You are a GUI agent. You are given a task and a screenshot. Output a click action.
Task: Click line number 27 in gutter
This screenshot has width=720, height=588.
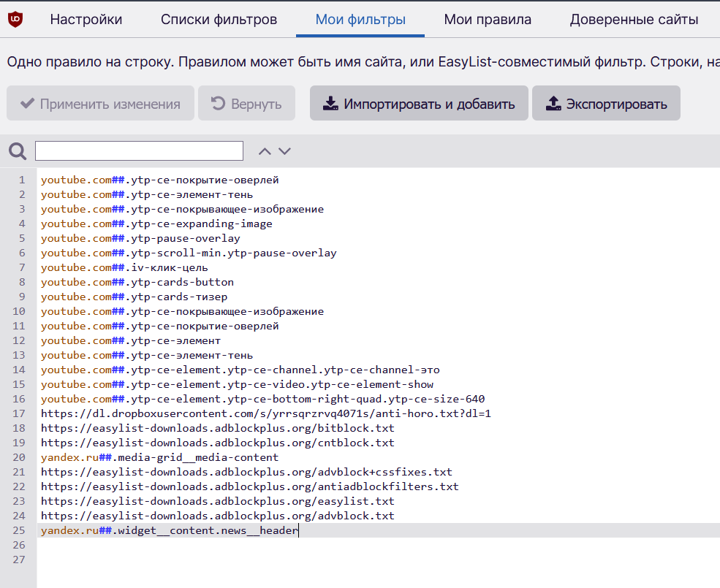tap(19, 560)
